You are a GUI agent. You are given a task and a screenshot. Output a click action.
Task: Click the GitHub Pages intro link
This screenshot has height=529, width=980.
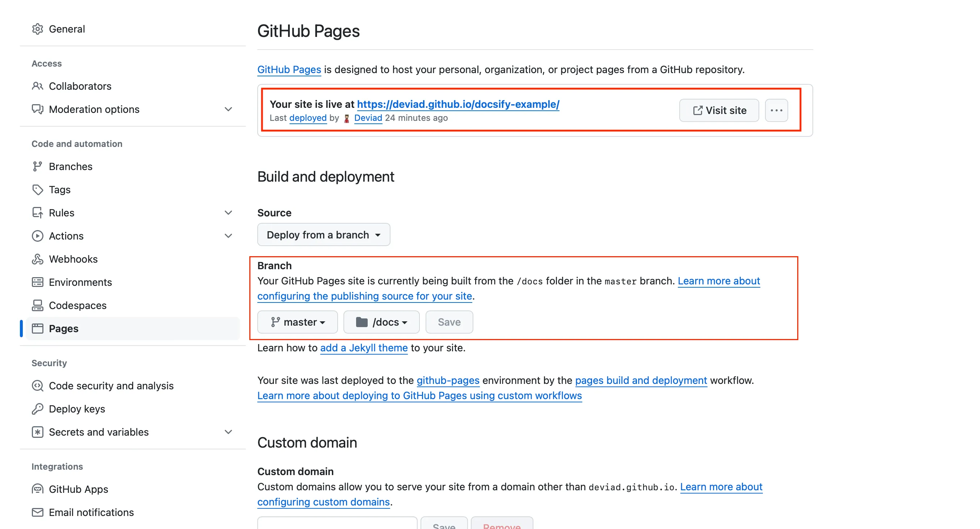pos(289,69)
